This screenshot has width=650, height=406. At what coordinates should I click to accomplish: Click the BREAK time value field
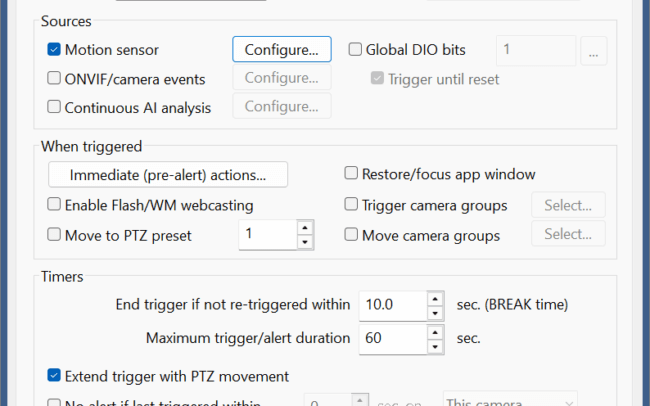(393, 305)
